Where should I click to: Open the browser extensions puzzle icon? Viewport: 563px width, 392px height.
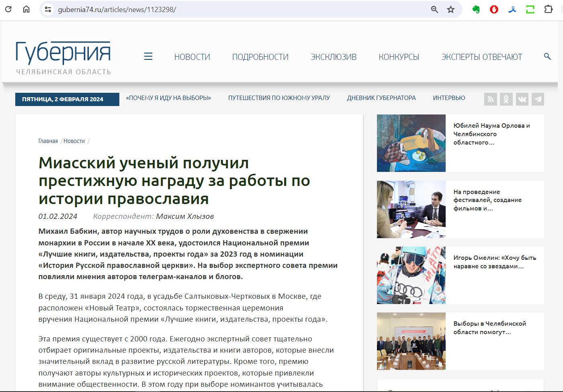549,9
